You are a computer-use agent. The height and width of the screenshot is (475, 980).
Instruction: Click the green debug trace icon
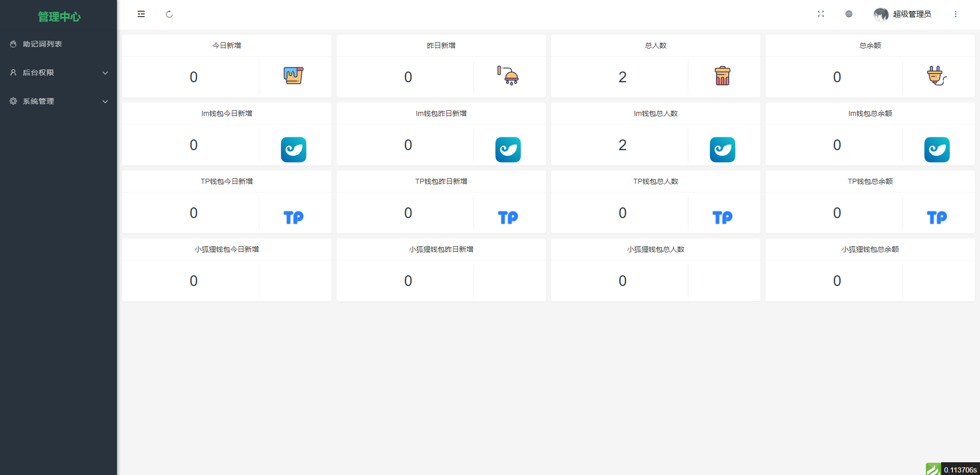tap(933, 469)
